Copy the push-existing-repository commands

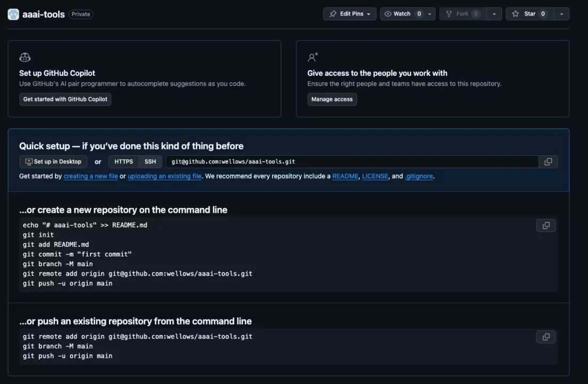coord(545,337)
